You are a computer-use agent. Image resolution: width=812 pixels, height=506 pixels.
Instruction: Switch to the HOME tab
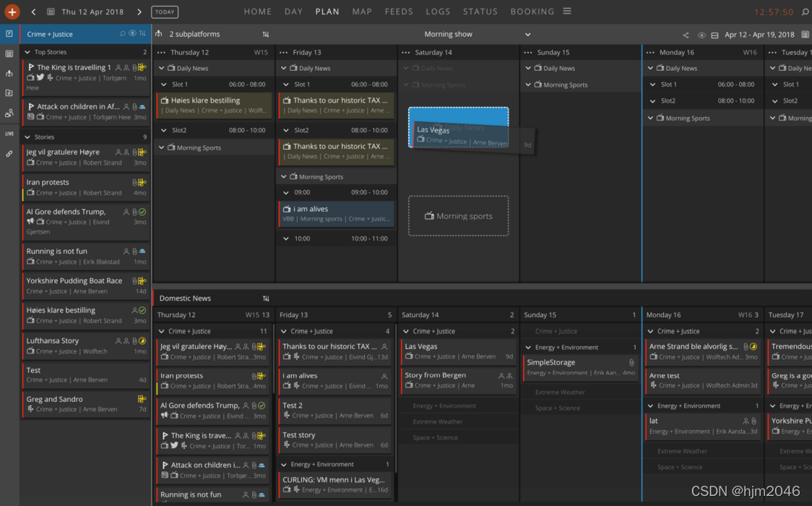(x=258, y=12)
